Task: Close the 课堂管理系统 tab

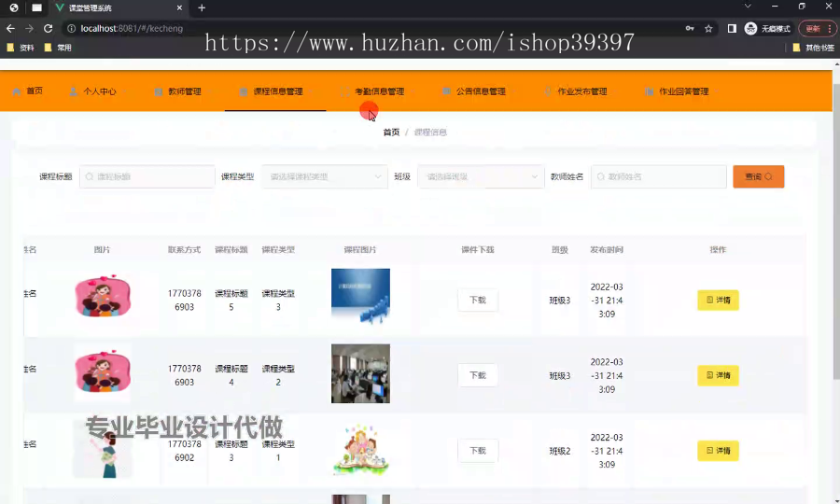Action: click(x=179, y=8)
